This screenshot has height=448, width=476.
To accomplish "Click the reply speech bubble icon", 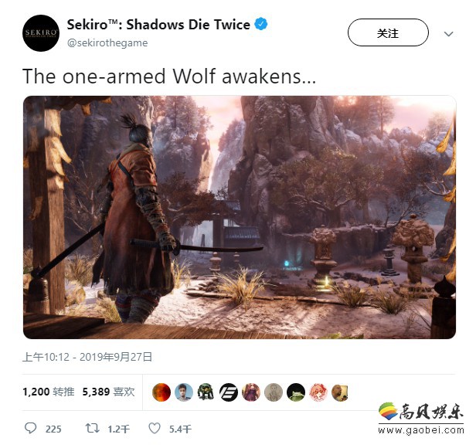I will [30, 428].
